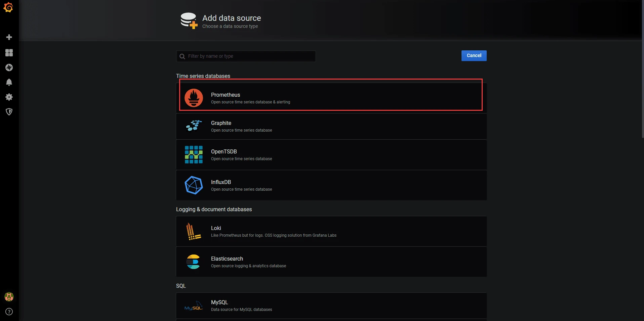Select the Graphite data source
The width and height of the screenshot is (644, 321).
coord(331,126)
